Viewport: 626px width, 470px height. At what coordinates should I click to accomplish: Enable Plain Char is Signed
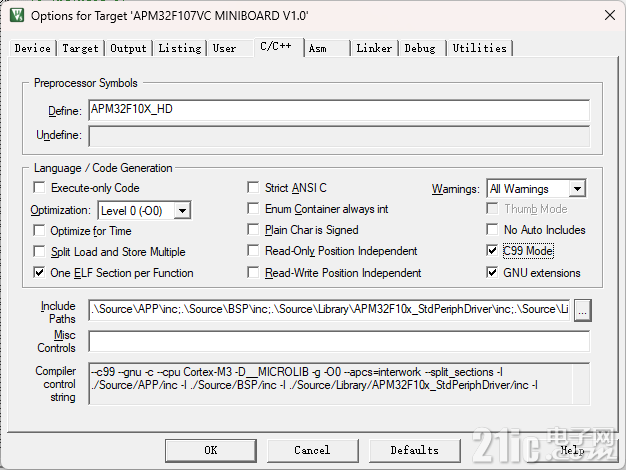pyautogui.click(x=253, y=230)
